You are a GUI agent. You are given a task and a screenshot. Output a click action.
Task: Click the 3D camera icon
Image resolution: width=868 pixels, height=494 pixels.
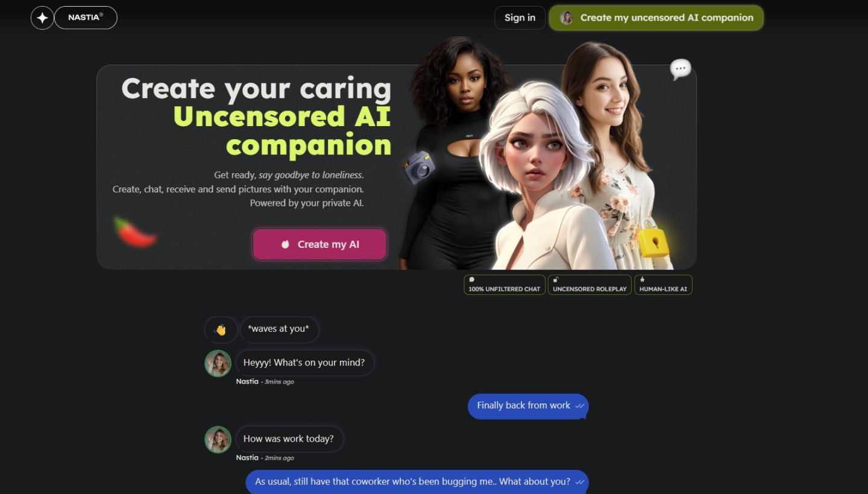419,168
